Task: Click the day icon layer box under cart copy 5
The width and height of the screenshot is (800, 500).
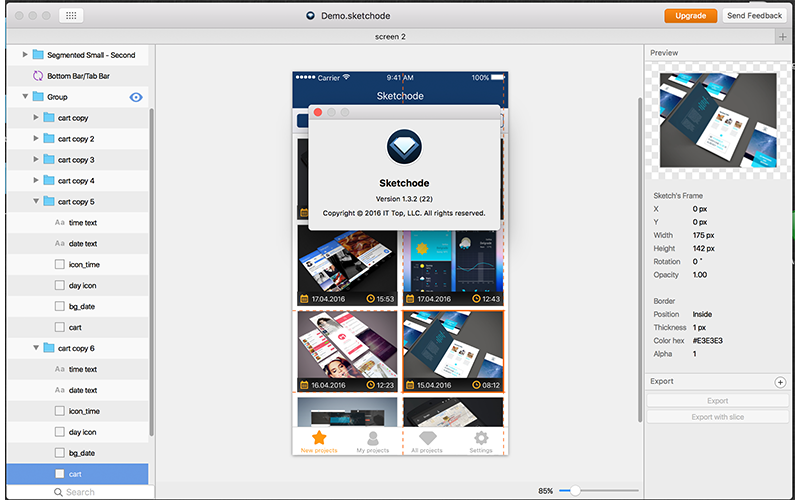Action: pos(60,285)
